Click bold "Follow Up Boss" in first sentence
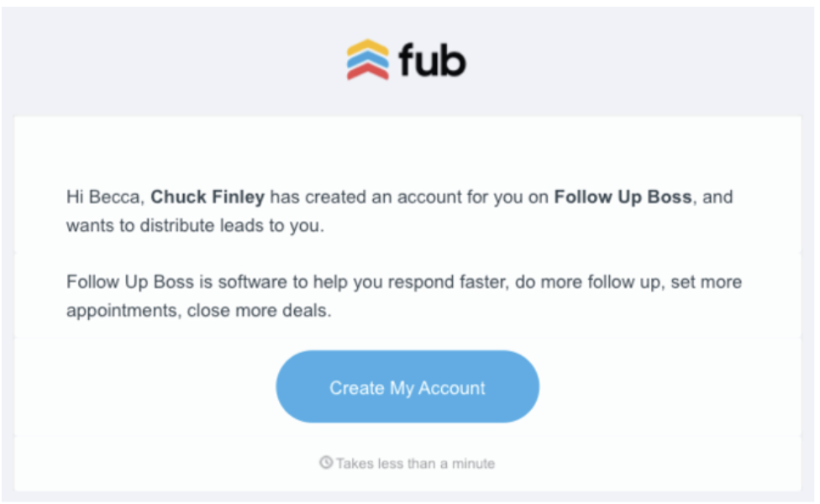Viewport: 820px width, 504px height. click(x=623, y=197)
